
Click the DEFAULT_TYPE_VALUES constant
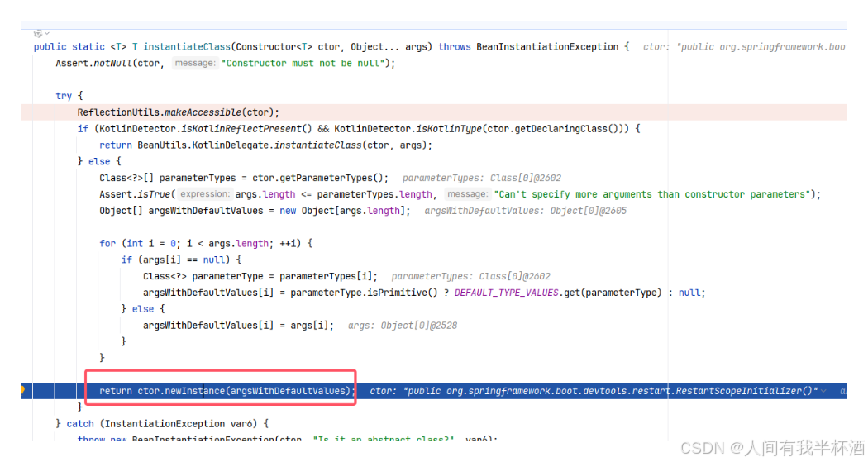tap(507, 293)
